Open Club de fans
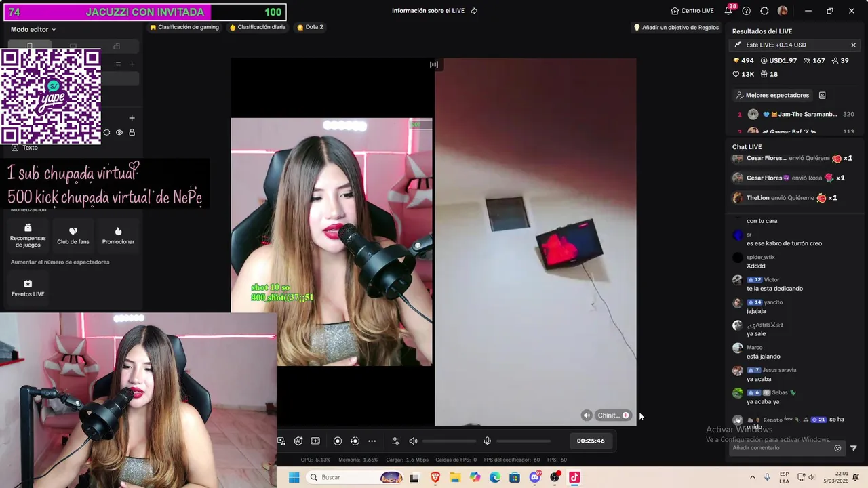The height and width of the screenshot is (488, 868). tap(73, 235)
